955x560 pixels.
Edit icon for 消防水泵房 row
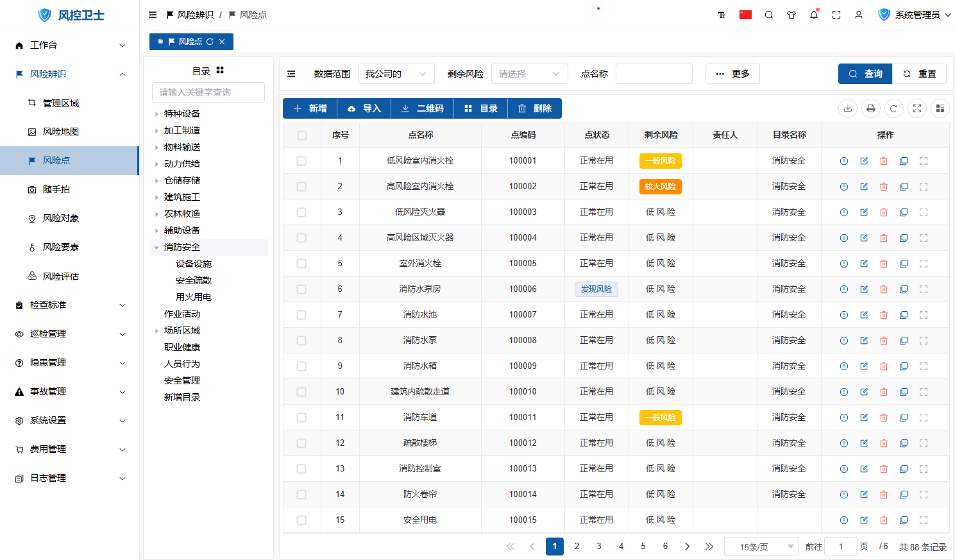[x=864, y=289]
